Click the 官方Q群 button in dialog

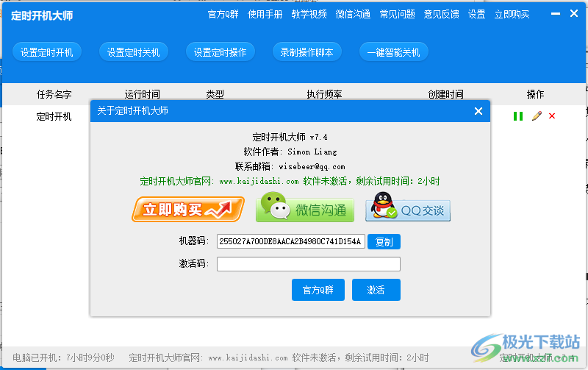(318, 290)
